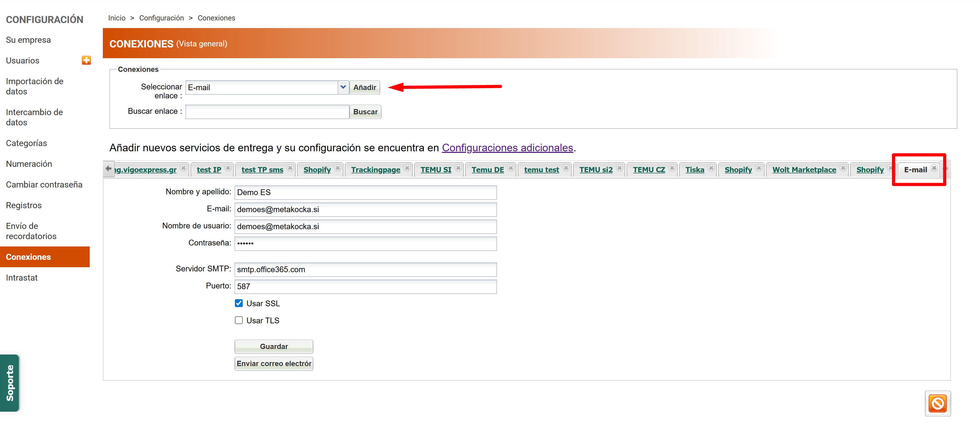Close the Wolt Marketplace tab

pos(843,168)
